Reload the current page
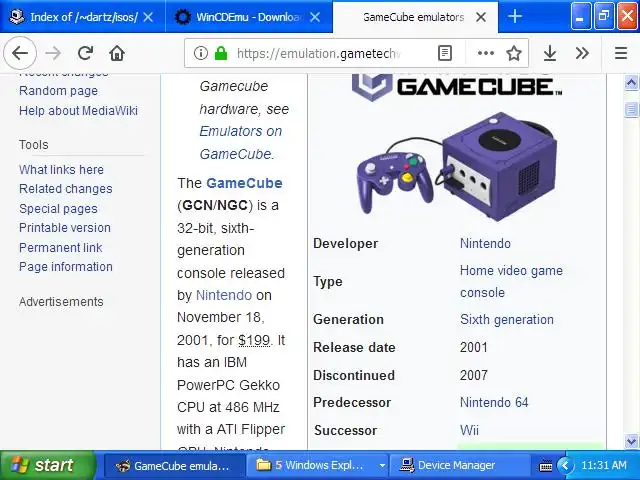 [85, 53]
